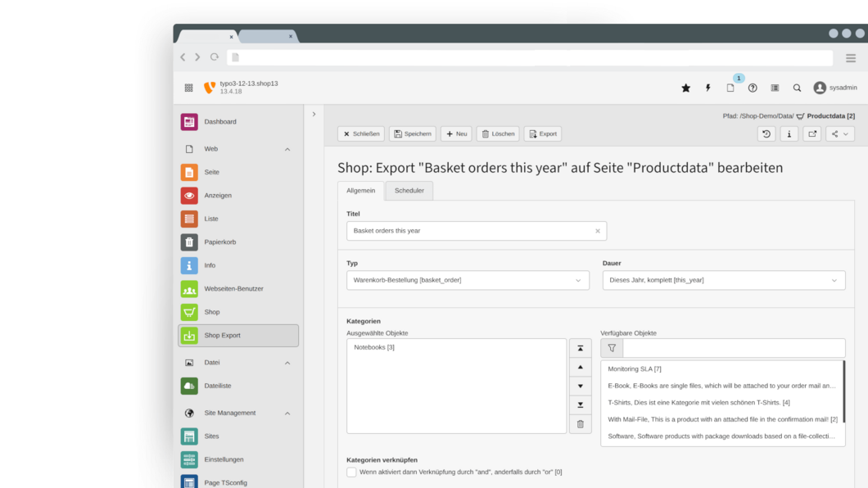Click the Speichern button
The height and width of the screenshot is (488, 868).
[x=412, y=134]
